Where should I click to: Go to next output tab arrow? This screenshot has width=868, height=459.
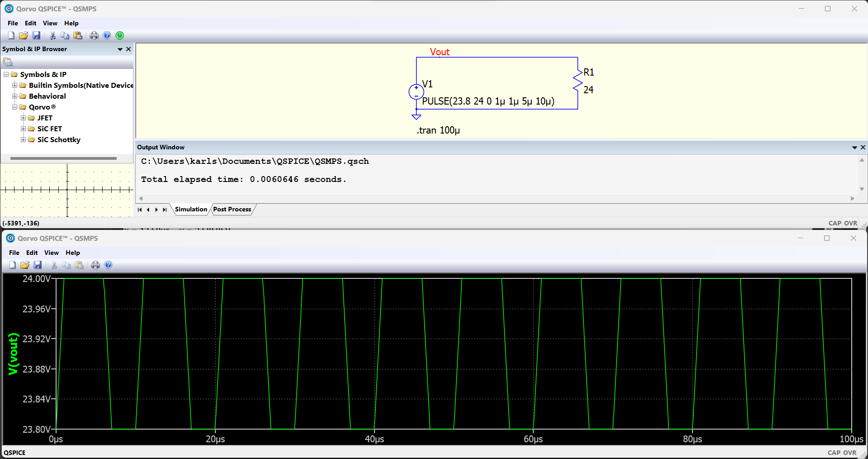click(x=156, y=210)
